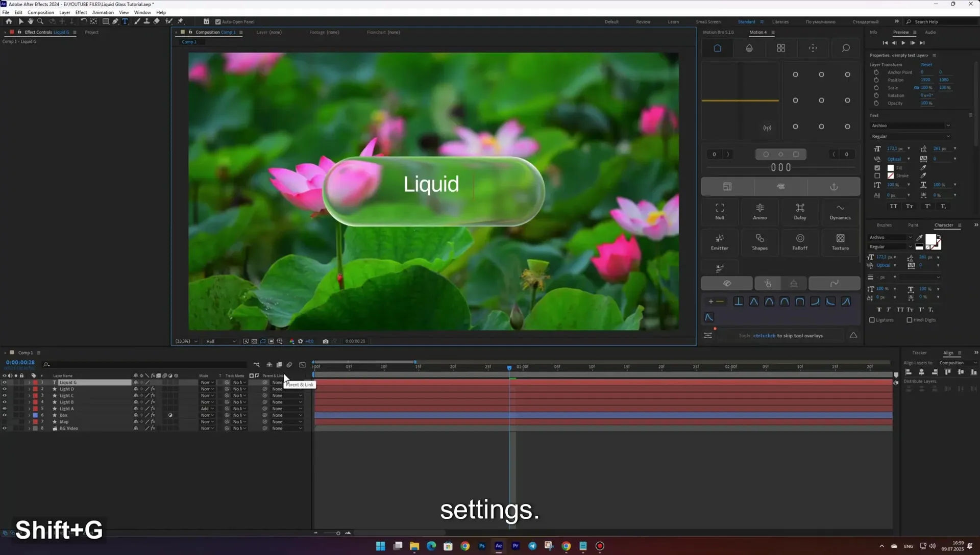Toggle Auto-Open Panel checkbox
The width and height of the screenshot is (980, 555).
(218, 22)
